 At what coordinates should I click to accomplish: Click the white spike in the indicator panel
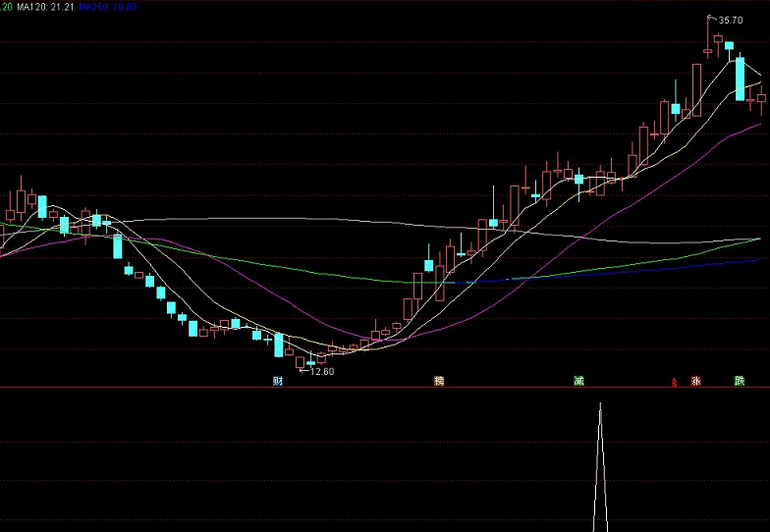(600, 466)
